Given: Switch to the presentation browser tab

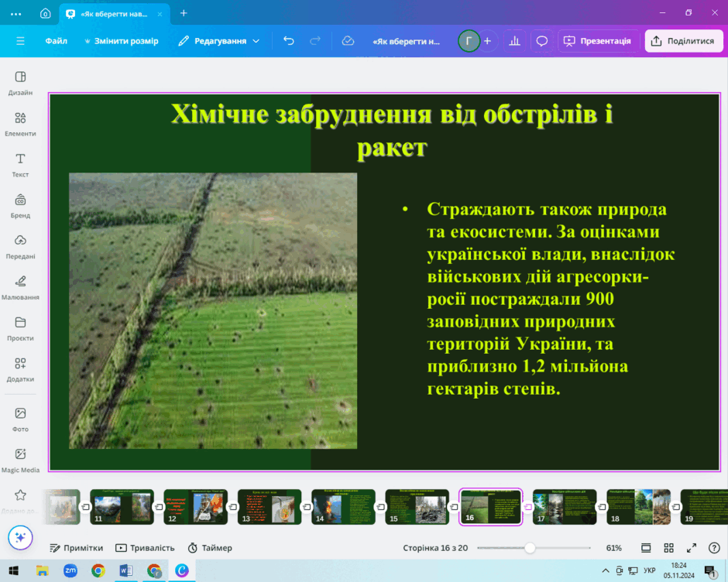Looking at the screenshot, I should [113, 14].
